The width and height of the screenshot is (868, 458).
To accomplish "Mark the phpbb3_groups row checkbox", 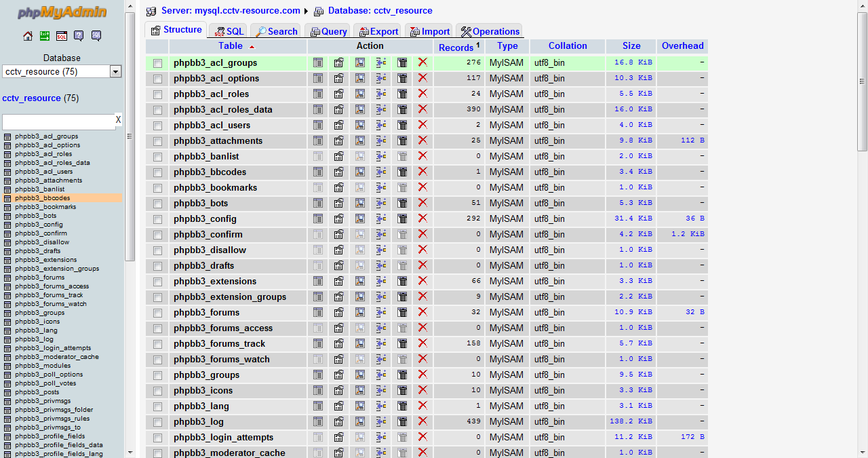I will tap(157, 375).
